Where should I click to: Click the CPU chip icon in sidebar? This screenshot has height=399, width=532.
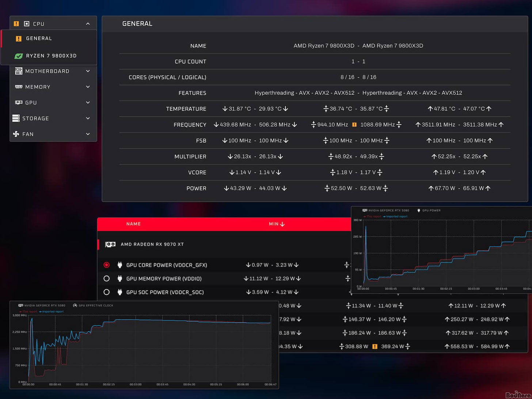point(26,24)
